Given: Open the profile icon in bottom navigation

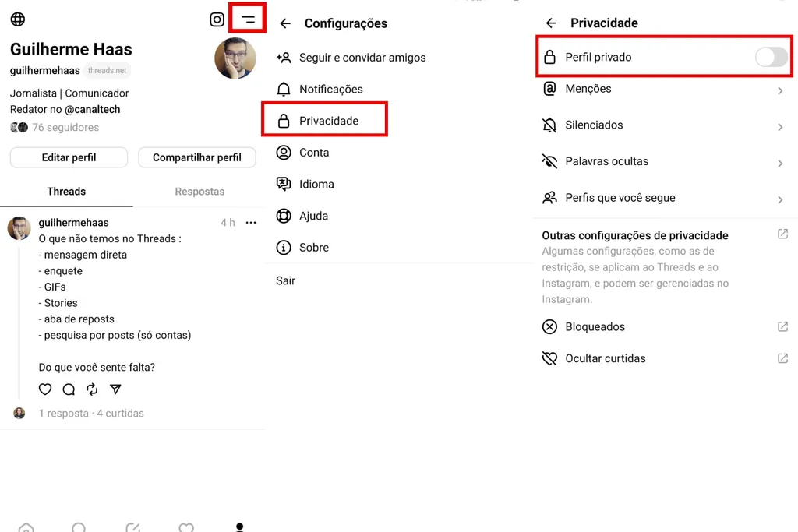Looking at the screenshot, I should click(239, 527).
